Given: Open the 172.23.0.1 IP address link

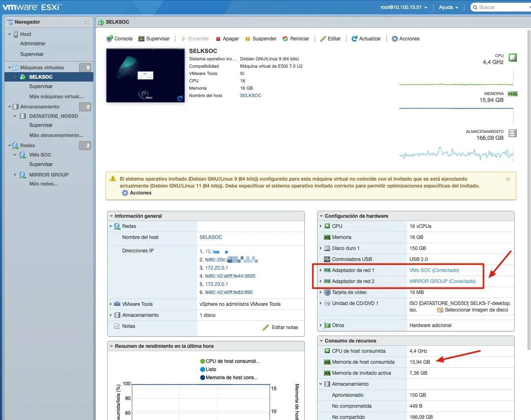Looking at the screenshot, I should [216, 284].
